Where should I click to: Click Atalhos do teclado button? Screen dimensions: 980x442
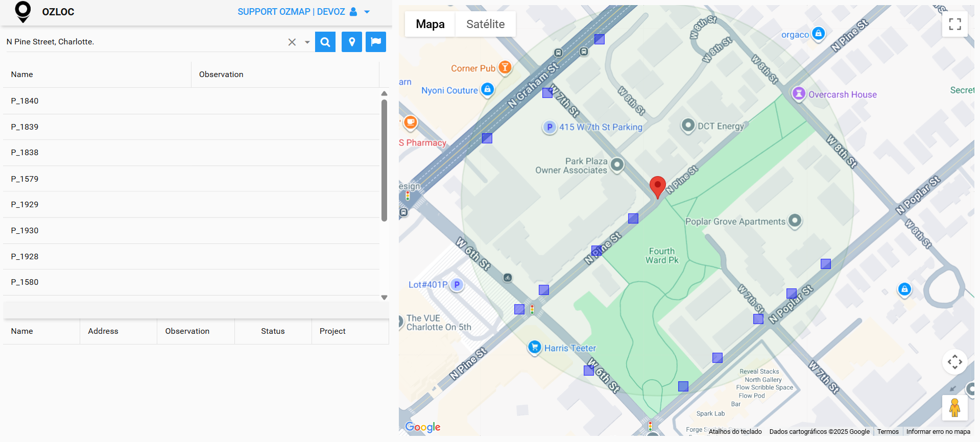click(x=735, y=432)
